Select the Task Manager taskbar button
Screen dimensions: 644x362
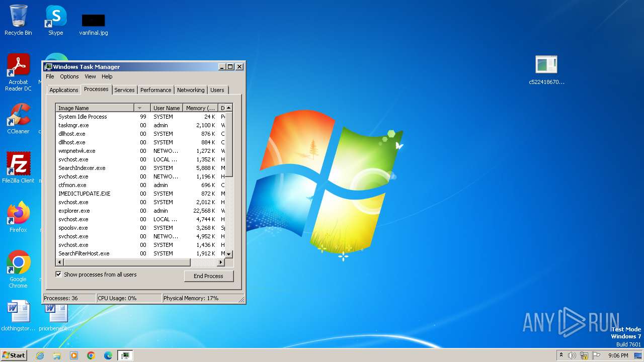click(x=125, y=355)
